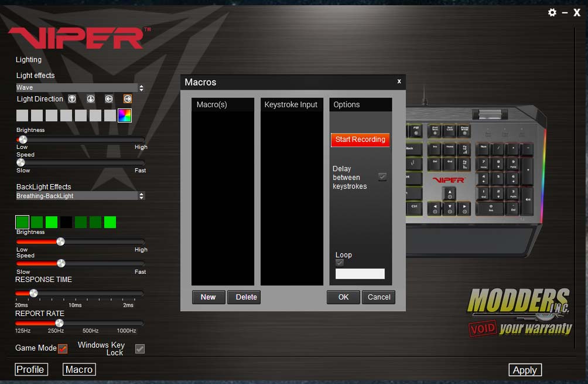Open the Breathing-BackLight effects dropdown
The width and height of the screenshot is (588, 384).
tap(80, 196)
